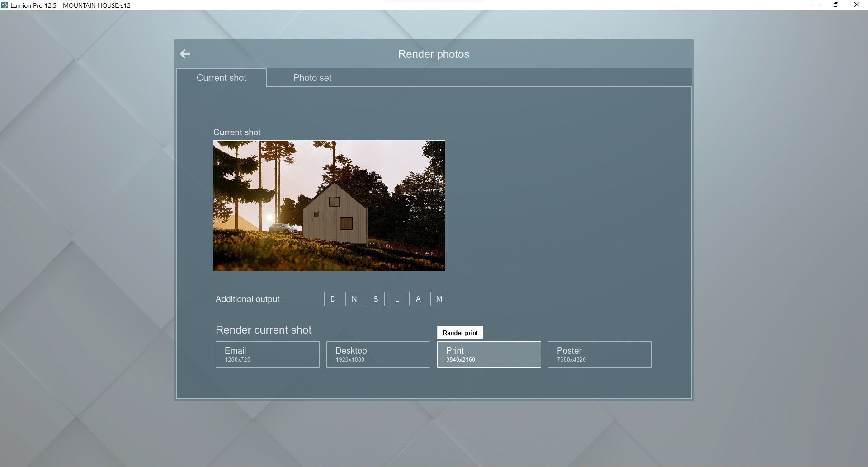Viewport: 868px width, 467px height.
Task: Toggle the D additional output option
Action: coord(333,299)
